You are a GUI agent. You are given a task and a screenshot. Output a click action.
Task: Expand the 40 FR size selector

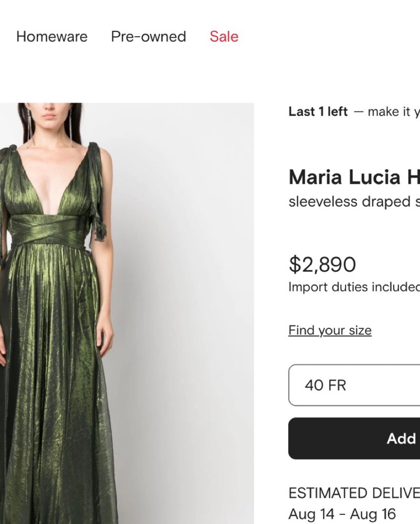[x=354, y=385]
